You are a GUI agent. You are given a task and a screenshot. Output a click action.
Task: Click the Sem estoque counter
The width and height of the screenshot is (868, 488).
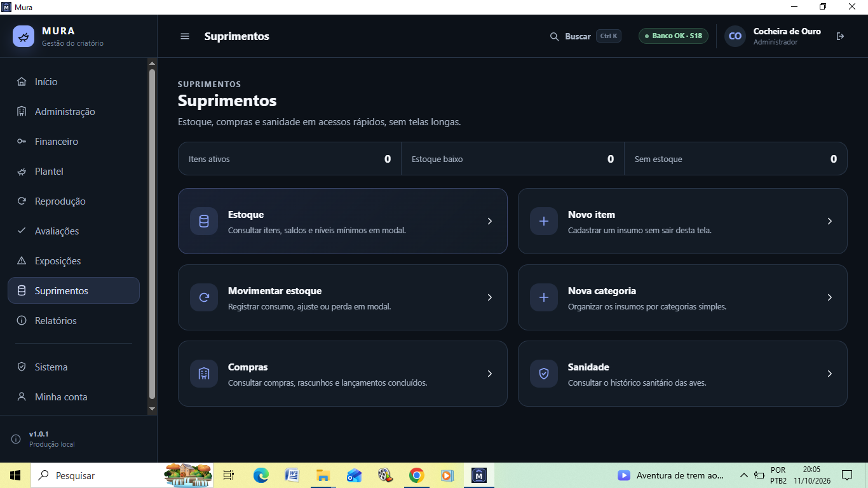pos(736,159)
